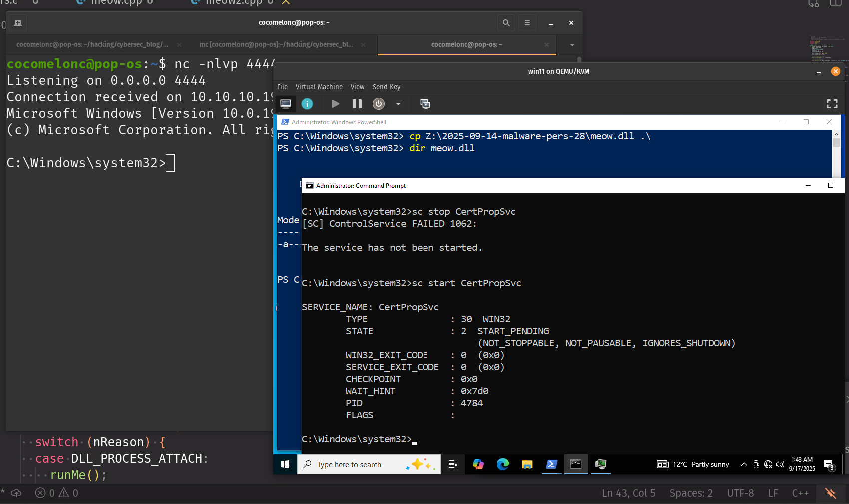Screen dimensions: 849x504
Task: Switch to Command Prompt taskbar icon
Action: (x=576, y=464)
